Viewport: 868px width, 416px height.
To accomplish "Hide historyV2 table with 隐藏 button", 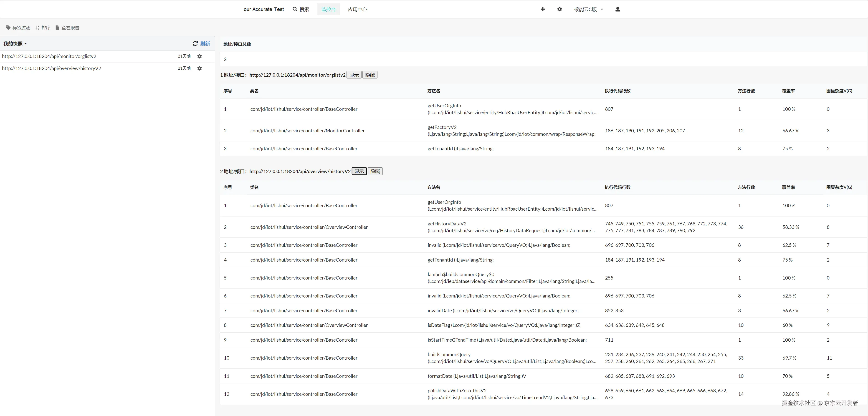I will (375, 171).
